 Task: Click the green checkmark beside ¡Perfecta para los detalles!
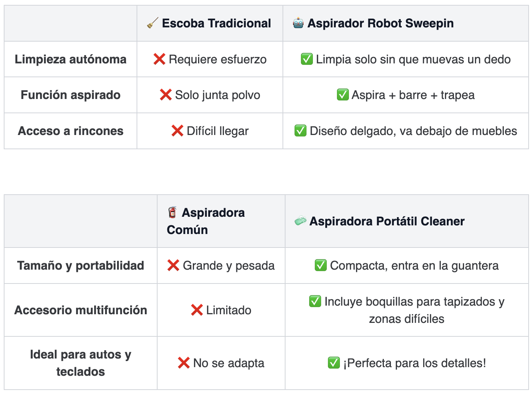(334, 363)
